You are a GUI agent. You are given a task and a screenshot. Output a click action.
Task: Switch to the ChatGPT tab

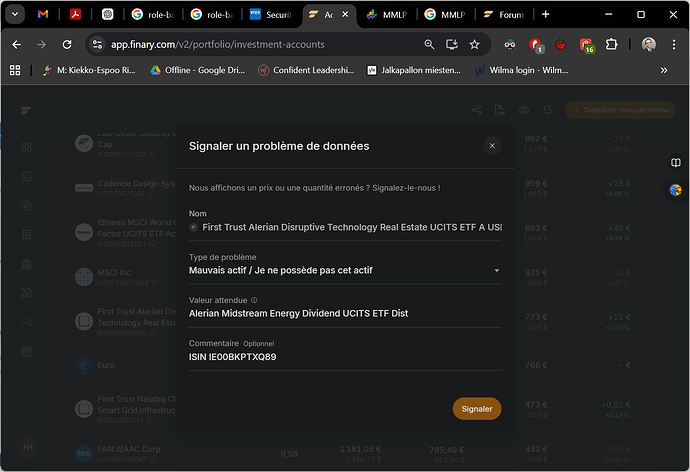107,15
